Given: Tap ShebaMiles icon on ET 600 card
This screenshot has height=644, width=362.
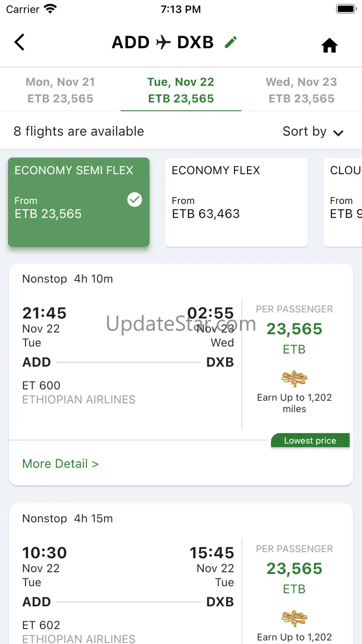Looking at the screenshot, I should 294,379.
